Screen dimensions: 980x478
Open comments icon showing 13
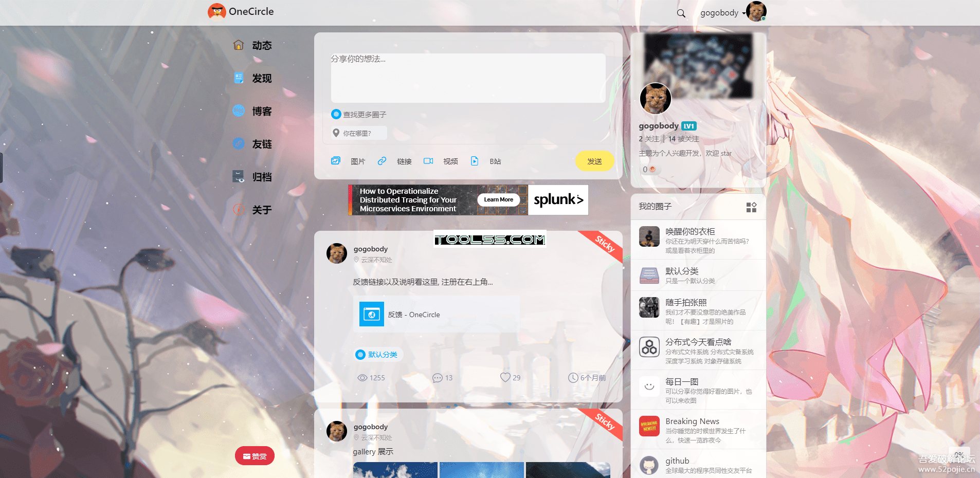(438, 378)
